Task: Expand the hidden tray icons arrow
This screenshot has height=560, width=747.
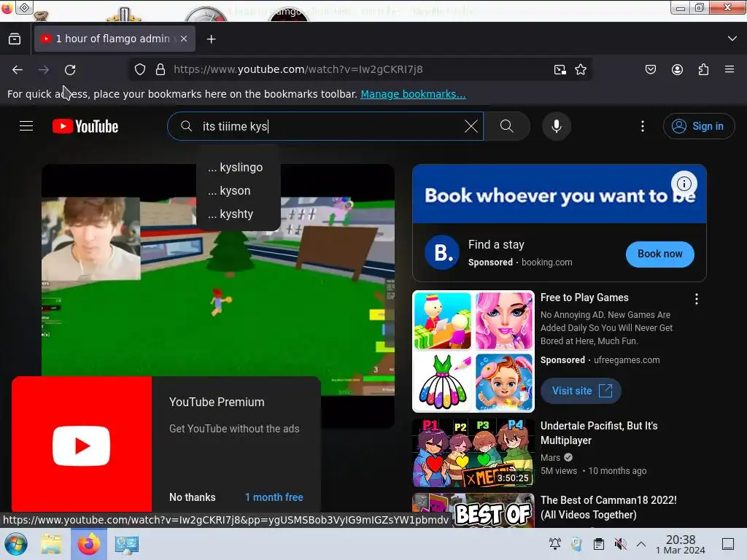Action: [641, 544]
